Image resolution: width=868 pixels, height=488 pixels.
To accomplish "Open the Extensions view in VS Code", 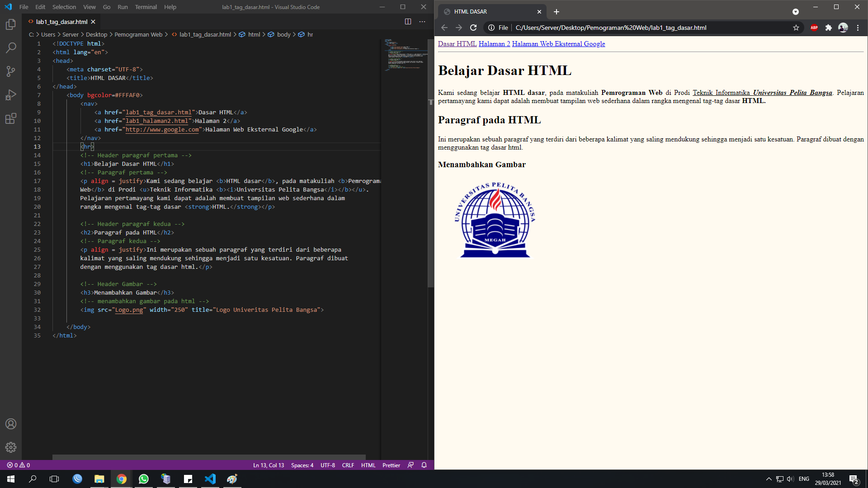I will click(11, 119).
